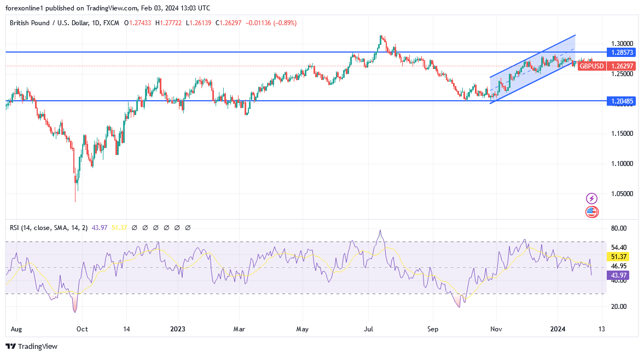Click the US flag economic event icon
Image resolution: width=644 pixels, height=356 pixels.
pos(591,212)
